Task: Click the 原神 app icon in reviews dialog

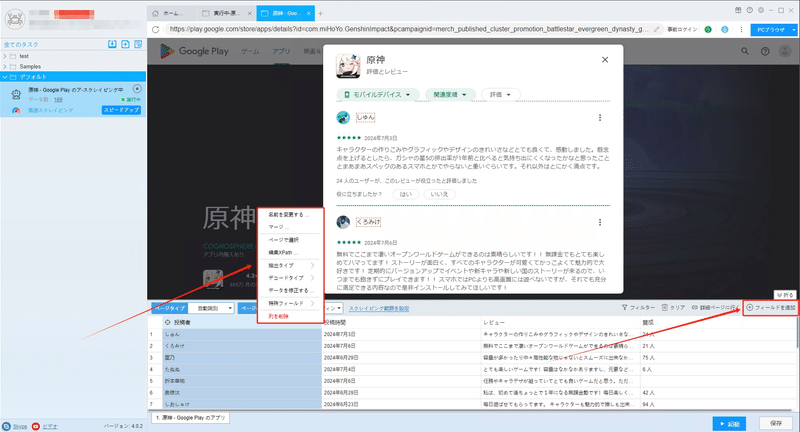Action: click(x=348, y=66)
